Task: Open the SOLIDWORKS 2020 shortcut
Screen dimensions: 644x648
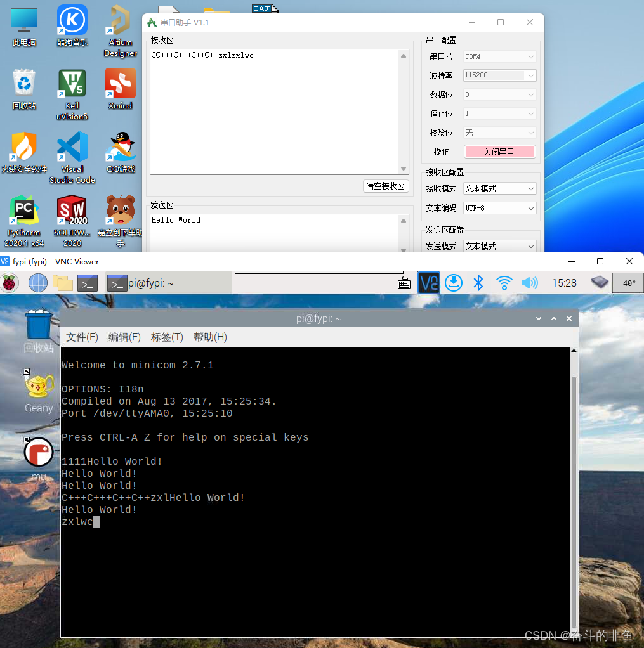Action: pyautogui.click(x=72, y=221)
